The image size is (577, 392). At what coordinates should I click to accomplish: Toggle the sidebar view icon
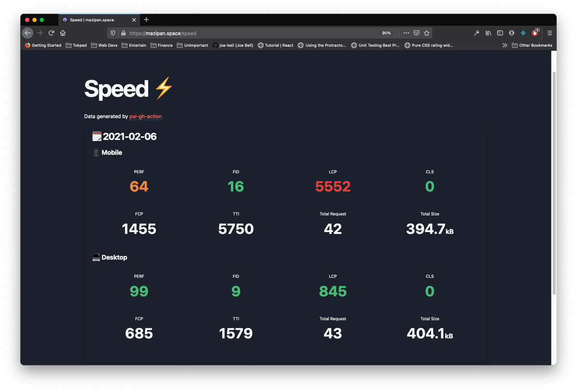(x=500, y=33)
